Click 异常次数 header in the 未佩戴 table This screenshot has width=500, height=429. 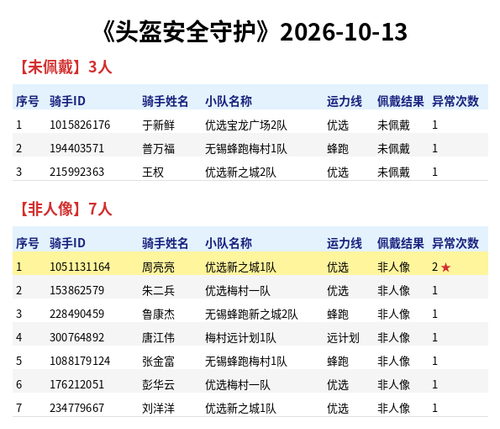tap(455, 101)
